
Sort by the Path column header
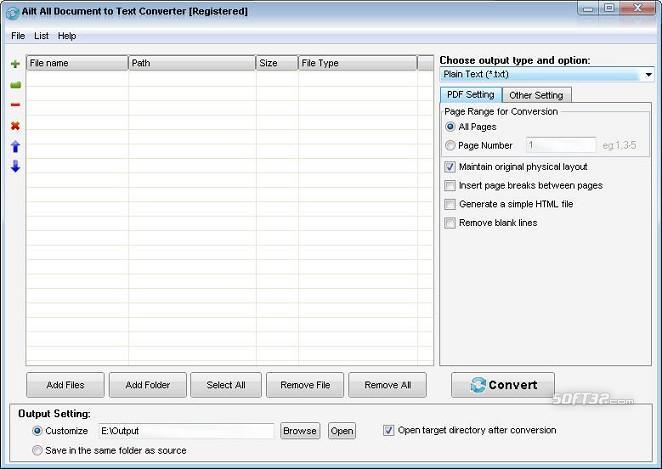tap(192, 63)
